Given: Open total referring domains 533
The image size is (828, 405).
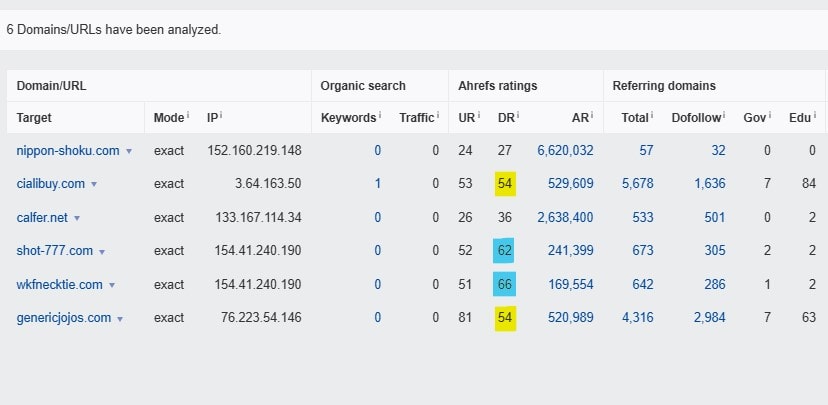Looking at the screenshot, I should coord(643,218).
